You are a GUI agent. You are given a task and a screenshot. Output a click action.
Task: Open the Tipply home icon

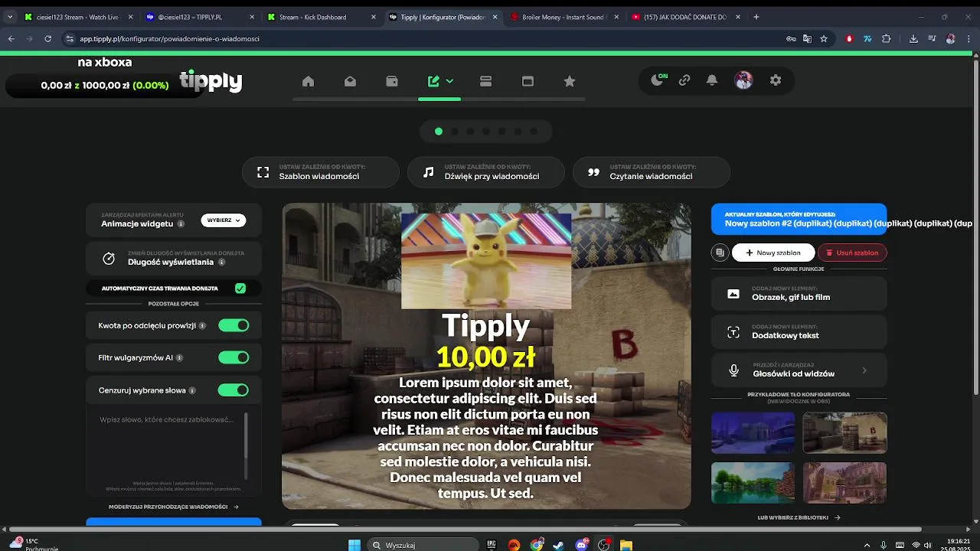(308, 81)
